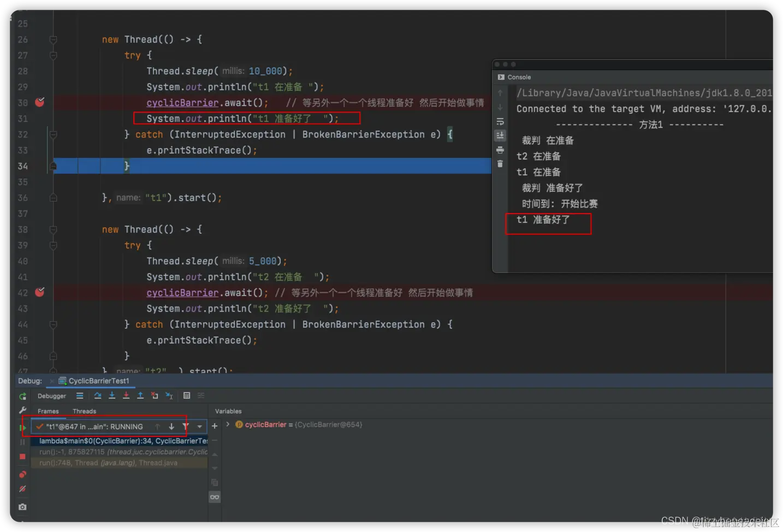
Task: Click 't1 准备好了' line in Console
Action: pyautogui.click(x=543, y=220)
